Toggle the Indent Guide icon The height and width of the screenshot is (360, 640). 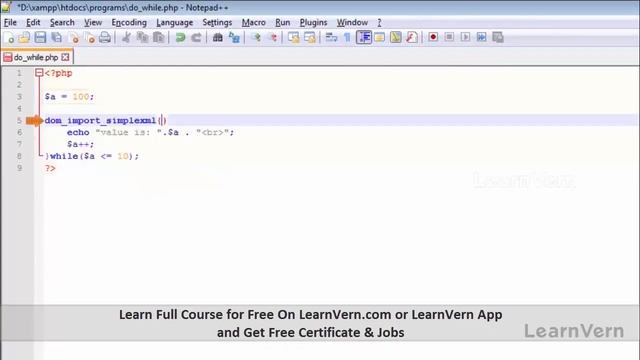click(364, 38)
